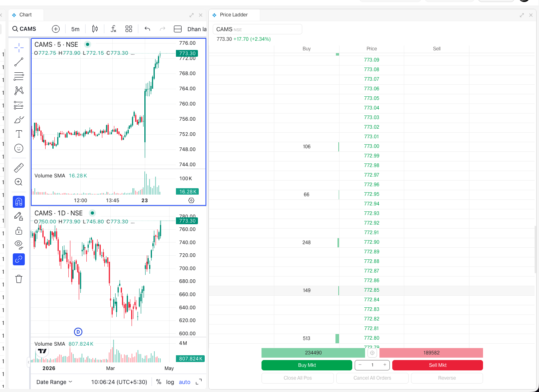Viewport: 539px width, 392px height.
Task: Toggle log scale on chart
Action: point(170,382)
